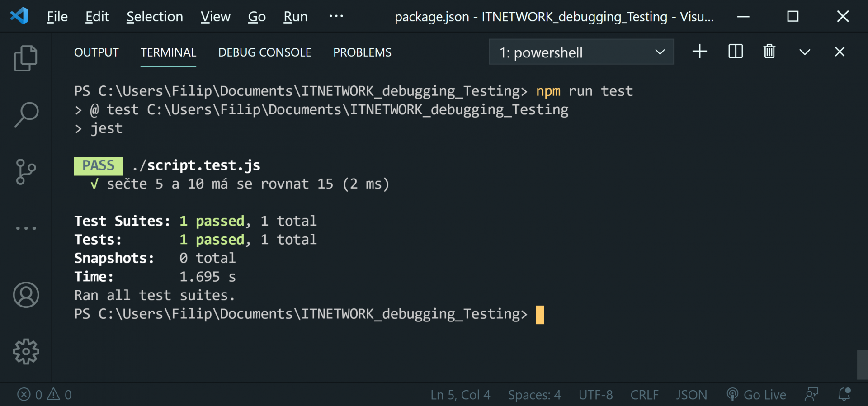Click 'Time:' 1.695 s line
The width and height of the screenshot is (868, 406).
pos(155,277)
